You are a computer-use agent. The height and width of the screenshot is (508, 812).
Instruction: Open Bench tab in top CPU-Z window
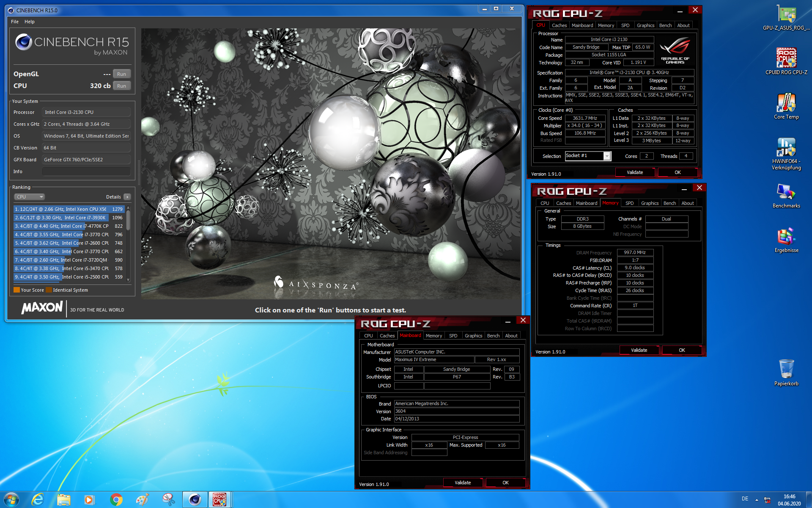click(665, 25)
